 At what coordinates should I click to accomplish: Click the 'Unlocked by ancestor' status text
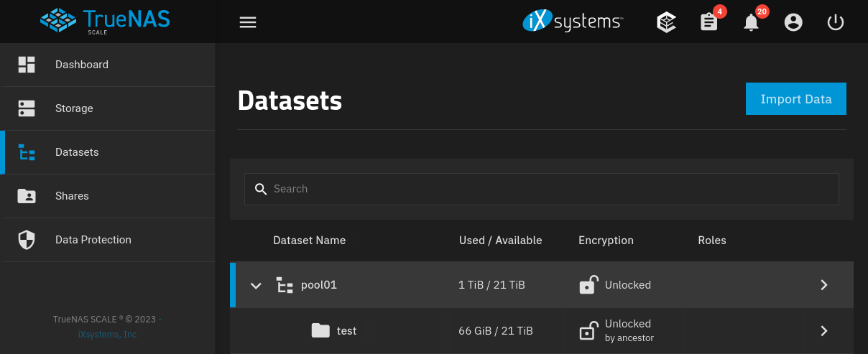coord(629,330)
